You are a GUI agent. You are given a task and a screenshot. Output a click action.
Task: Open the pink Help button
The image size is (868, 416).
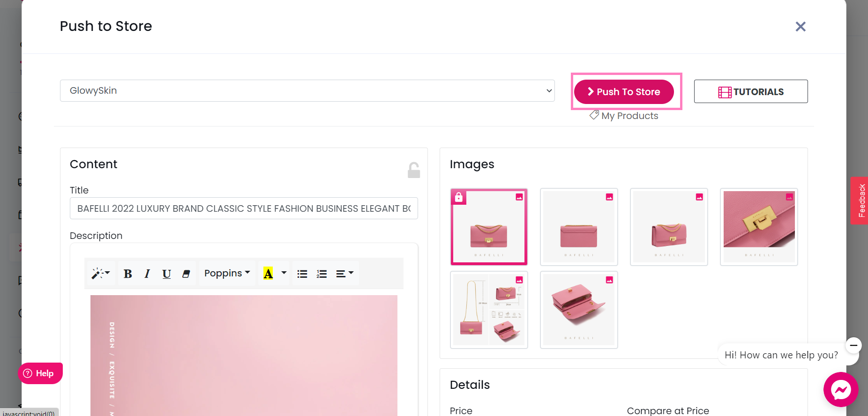[x=40, y=373]
